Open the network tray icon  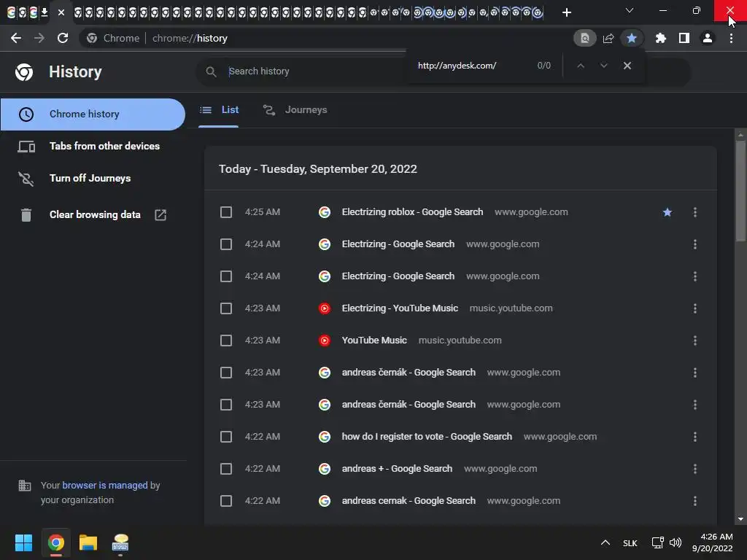[x=657, y=542]
